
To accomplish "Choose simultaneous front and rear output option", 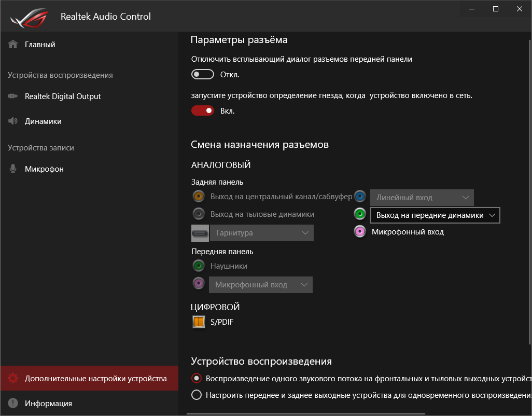I will click(x=197, y=395).
